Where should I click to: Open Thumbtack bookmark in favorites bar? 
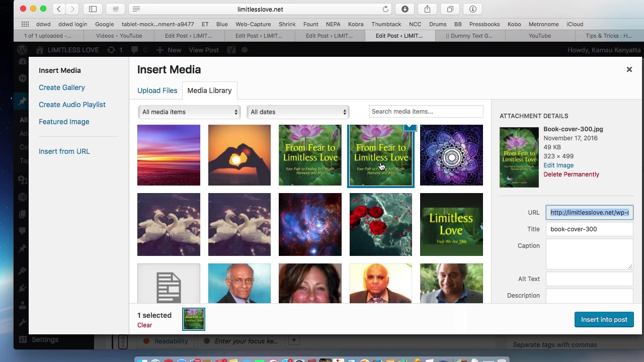[386, 24]
